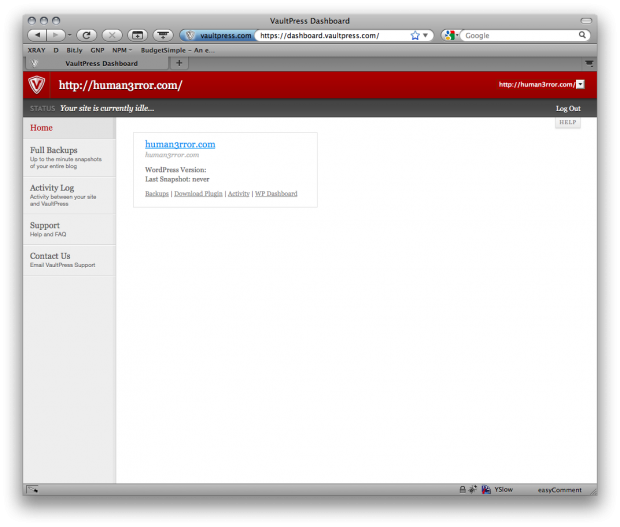Click the WP Dashboard link

276,193
